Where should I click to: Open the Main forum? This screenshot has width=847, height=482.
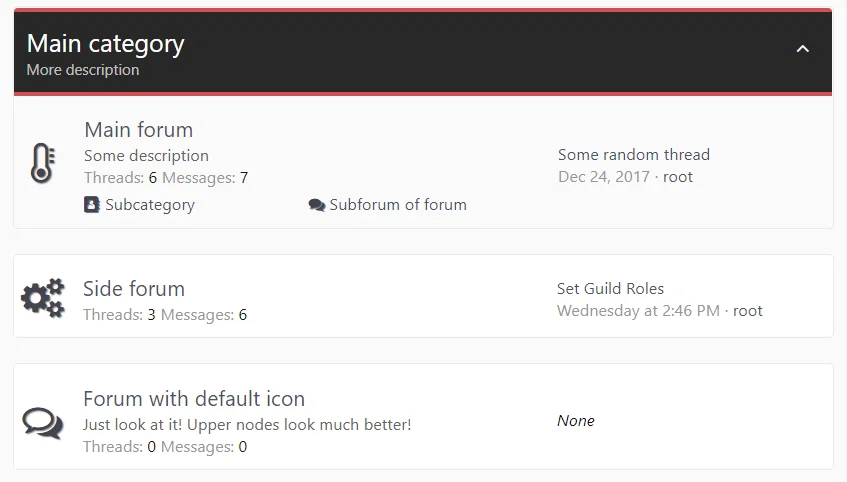point(138,130)
